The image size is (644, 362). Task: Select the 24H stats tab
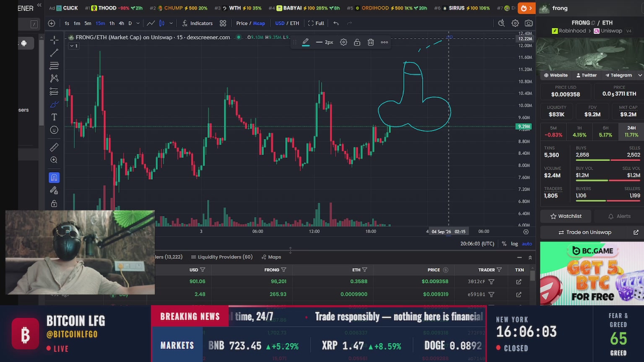pos(631,131)
